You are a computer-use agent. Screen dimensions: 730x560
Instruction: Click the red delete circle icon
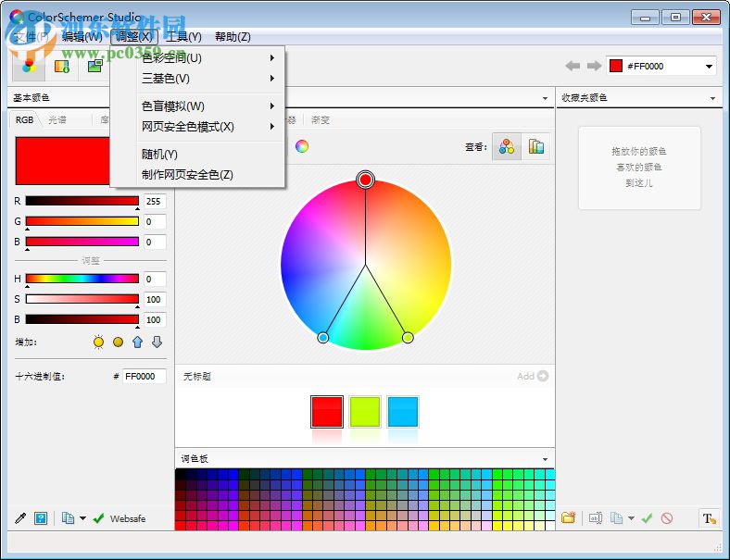(x=667, y=517)
